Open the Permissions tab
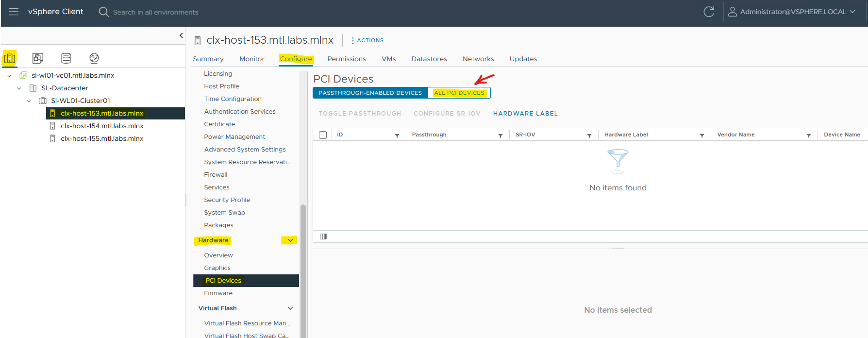 (347, 59)
